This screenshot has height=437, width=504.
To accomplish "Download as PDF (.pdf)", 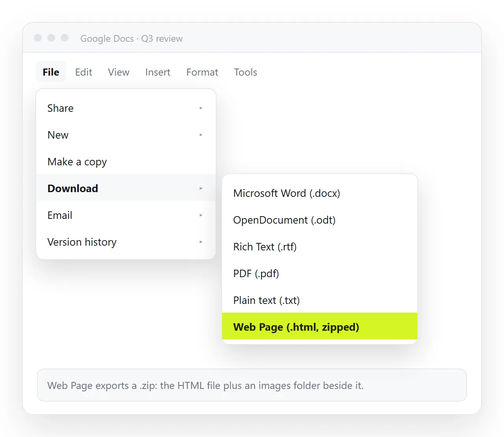I will 320,273.
